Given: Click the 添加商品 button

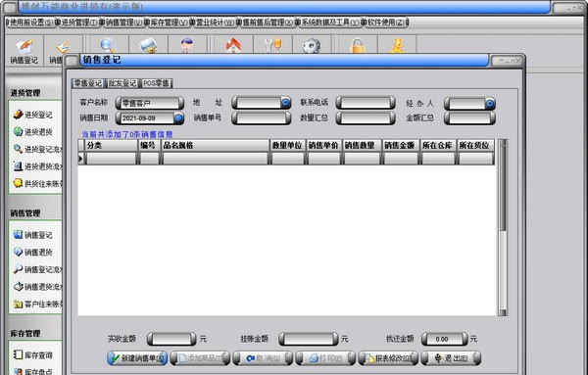Looking at the screenshot, I should [200, 358].
